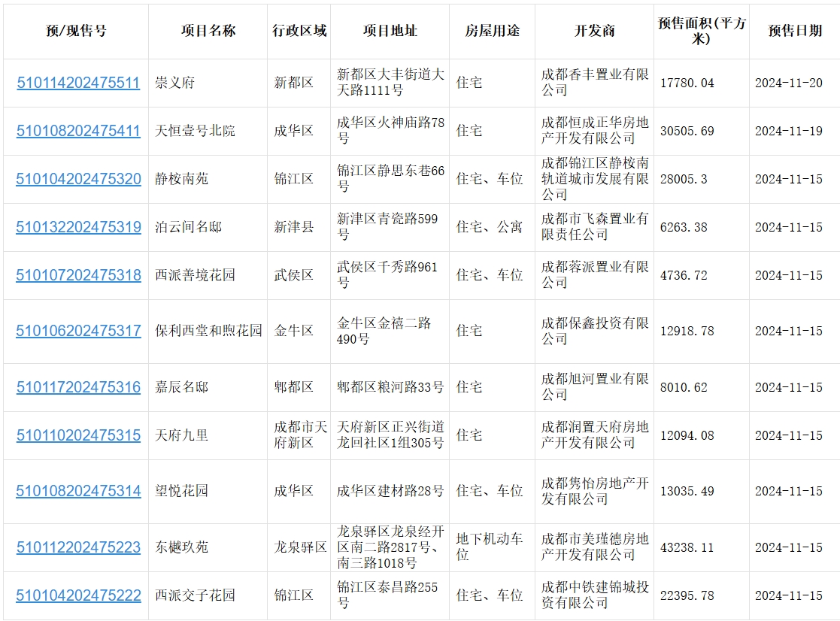
Task: Click district cell 郫都区
Action: click(x=293, y=388)
